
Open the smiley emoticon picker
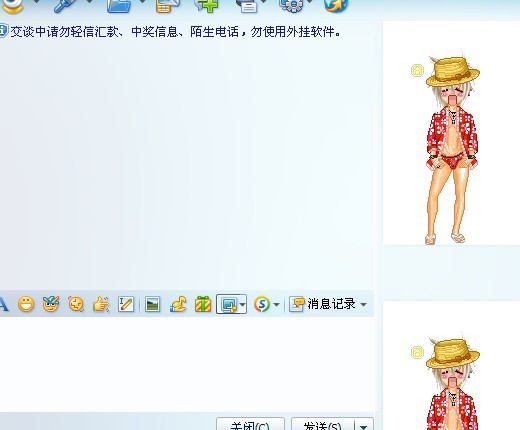pyautogui.click(x=26, y=304)
